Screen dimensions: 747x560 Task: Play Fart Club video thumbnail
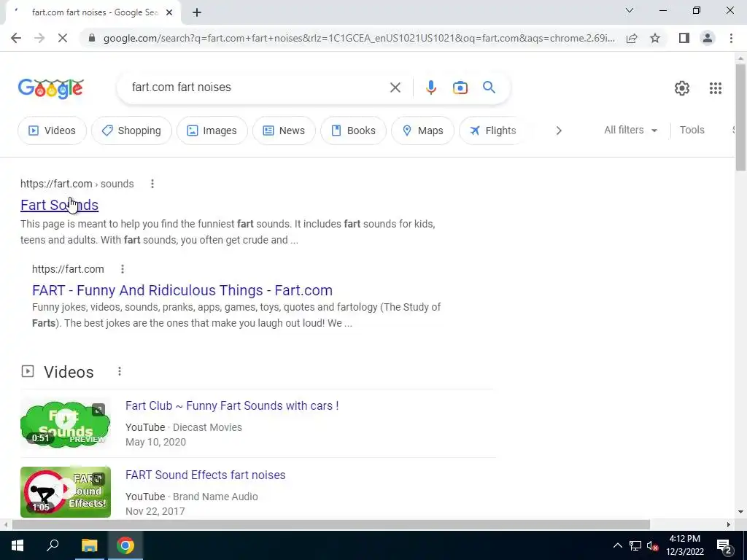(x=65, y=423)
